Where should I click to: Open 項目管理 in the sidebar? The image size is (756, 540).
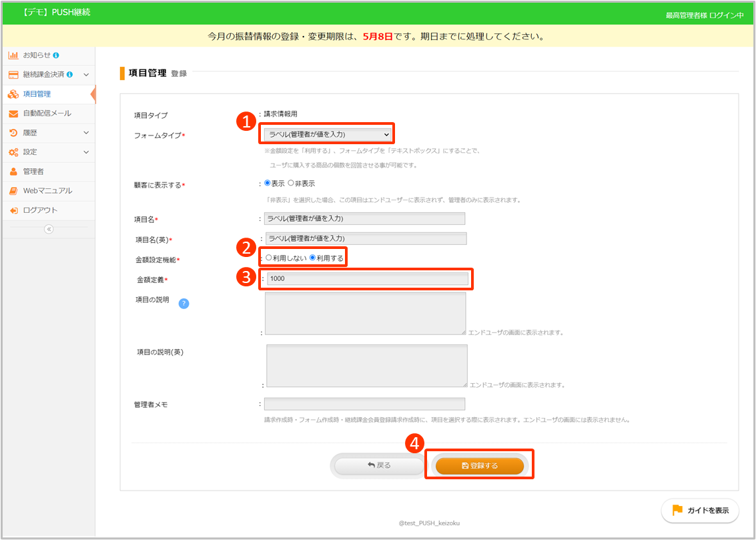click(37, 94)
